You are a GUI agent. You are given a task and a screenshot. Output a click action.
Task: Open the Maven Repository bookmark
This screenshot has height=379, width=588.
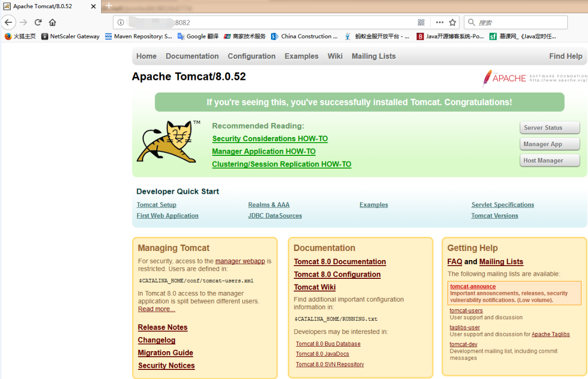pyautogui.click(x=139, y=36)
